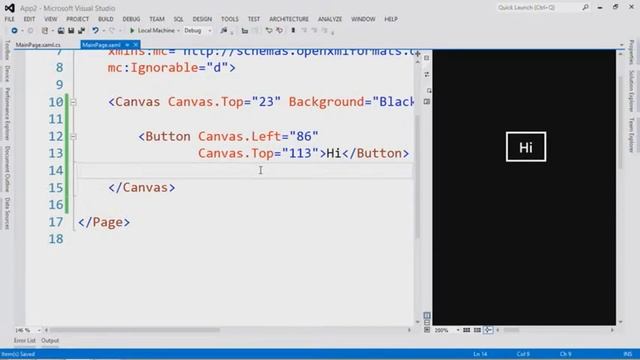Screen dimensions: 640x360
Task: Click the vertical split icon in the splitter bar
Action: click(427, 316)
